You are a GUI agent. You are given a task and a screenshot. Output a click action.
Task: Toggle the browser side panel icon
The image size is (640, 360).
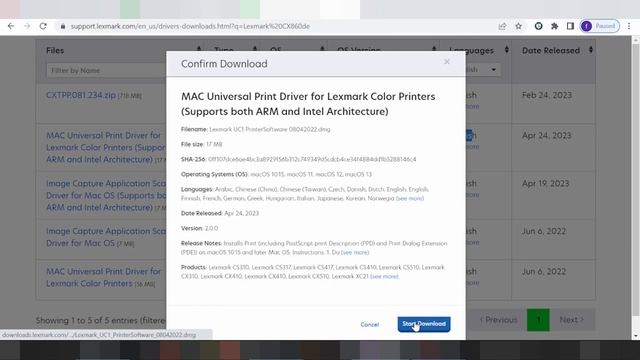[570, 26]
